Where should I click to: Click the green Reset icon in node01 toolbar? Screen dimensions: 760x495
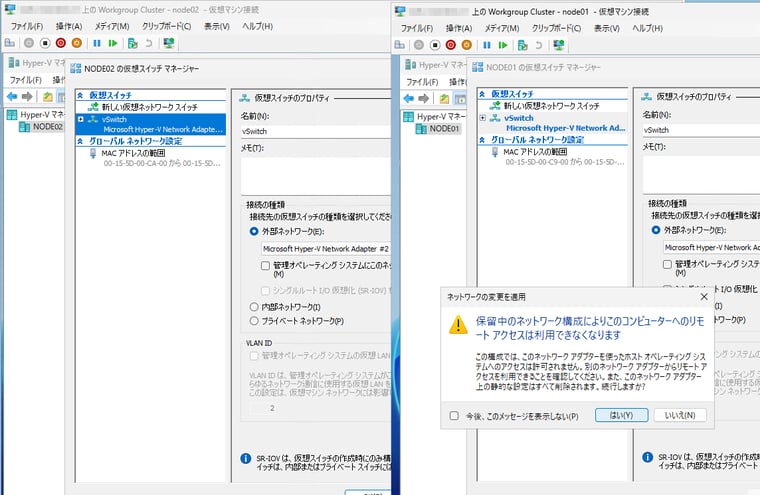tap(503, 45)
